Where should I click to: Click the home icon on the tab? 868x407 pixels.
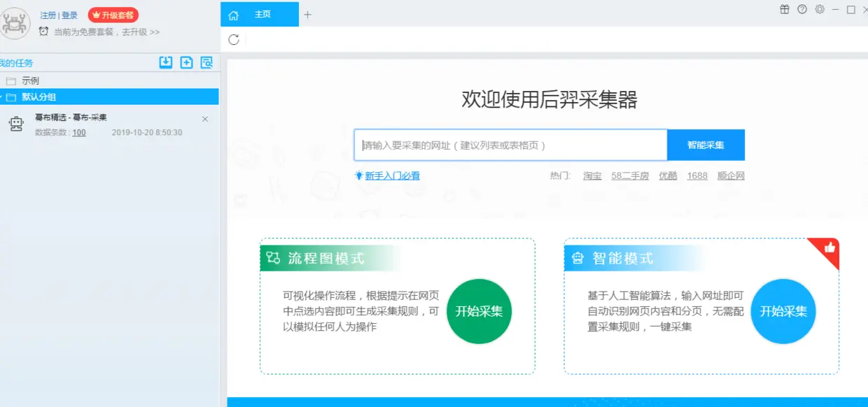(x=234, y=15)
